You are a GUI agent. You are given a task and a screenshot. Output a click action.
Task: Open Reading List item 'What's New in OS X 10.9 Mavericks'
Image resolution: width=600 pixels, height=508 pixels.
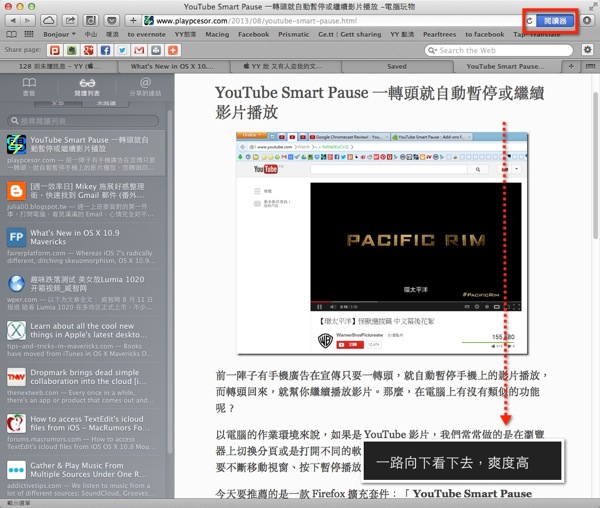[82, 246]
